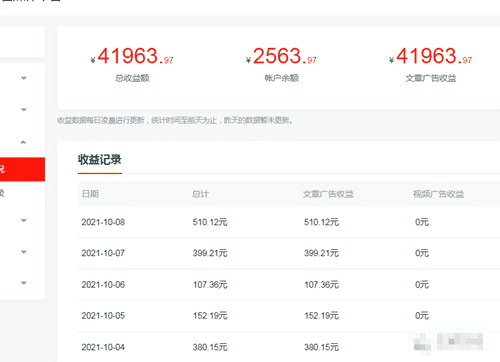Expand the second-to-last sidebar chevron
Screen dimensions: 500x362
point(24,252)
